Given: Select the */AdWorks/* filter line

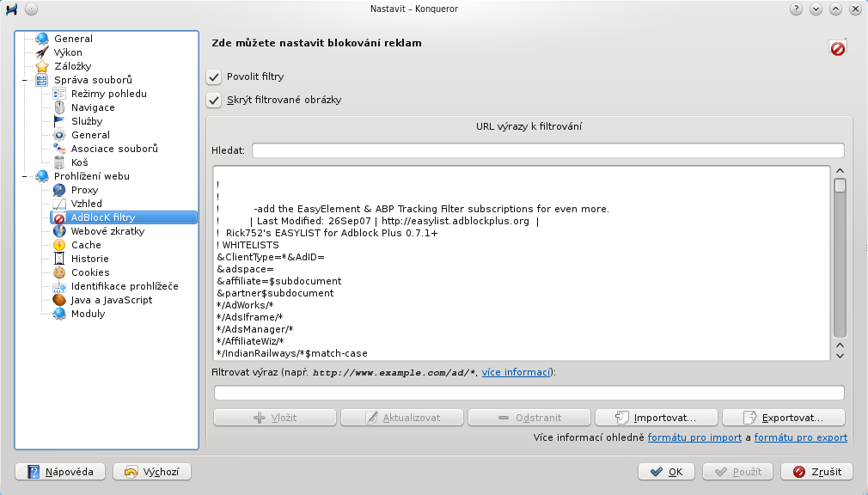Looking at the screenshot, I should click(245, 305).
